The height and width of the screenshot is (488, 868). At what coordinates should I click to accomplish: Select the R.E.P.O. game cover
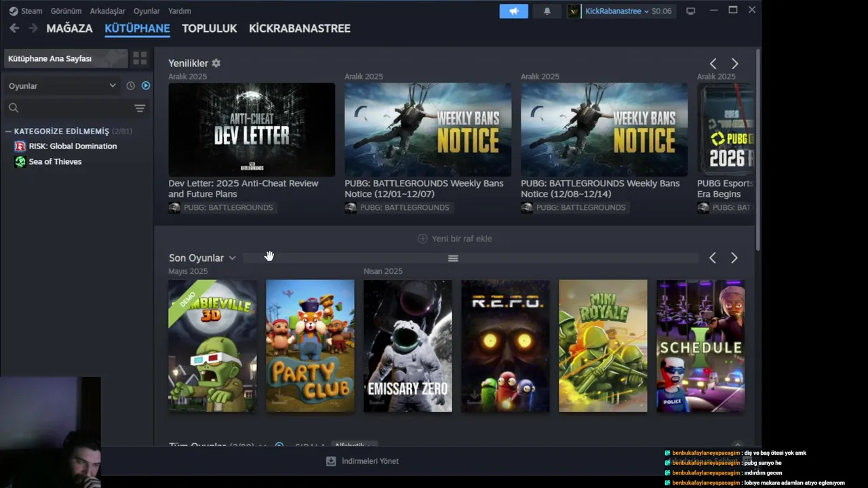pos(505,346)
